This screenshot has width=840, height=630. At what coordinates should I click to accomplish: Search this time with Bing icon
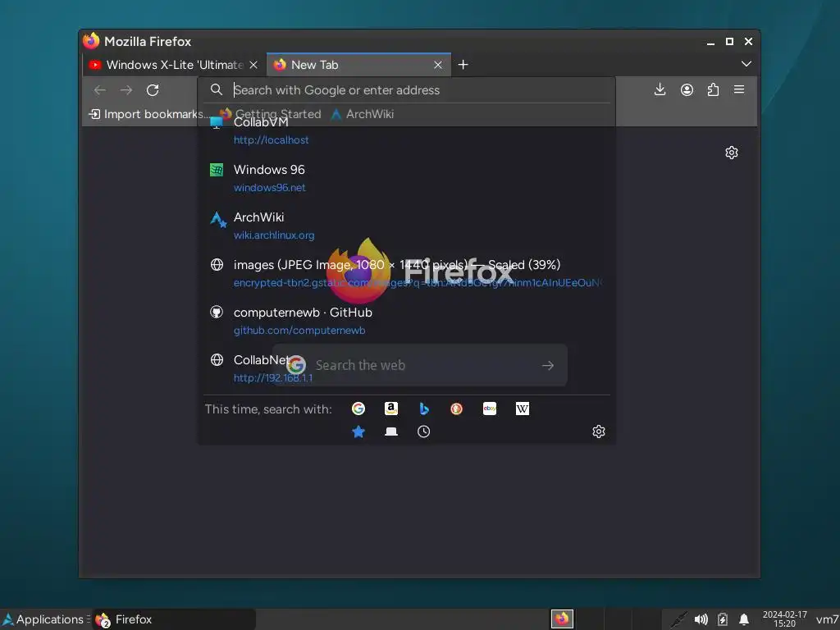coord(424,409)
